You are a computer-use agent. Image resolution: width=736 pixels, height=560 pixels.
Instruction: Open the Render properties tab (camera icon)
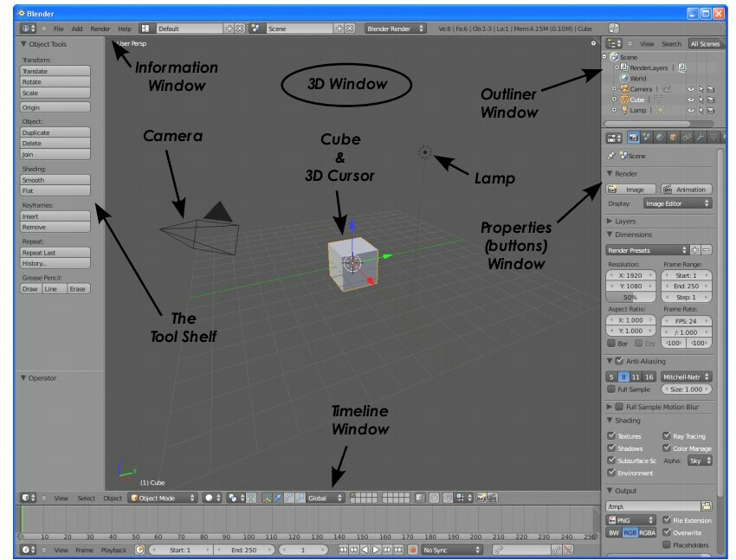point(633,138)
